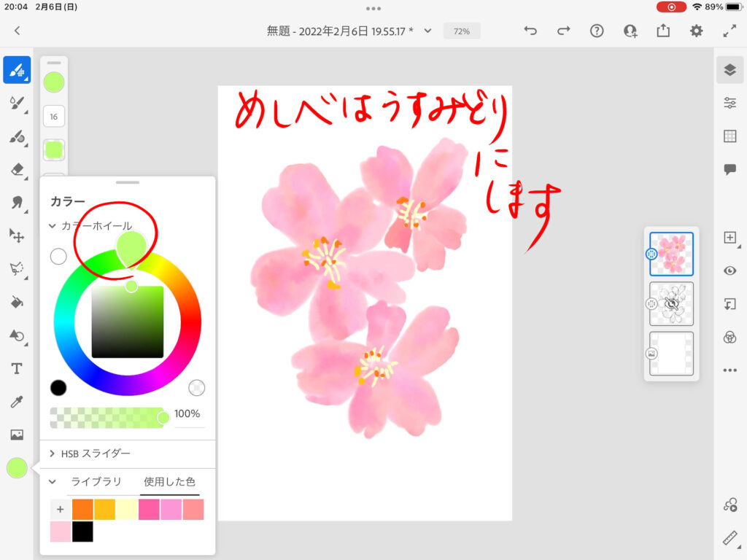Add a new layer
This screenshot has height=560, width=747.
729,238
